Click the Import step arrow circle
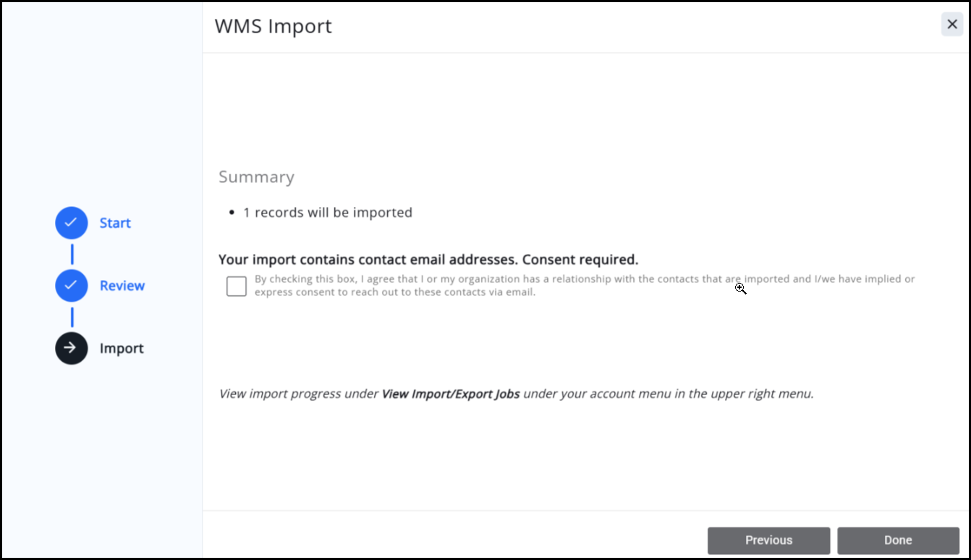 point(71,348)
